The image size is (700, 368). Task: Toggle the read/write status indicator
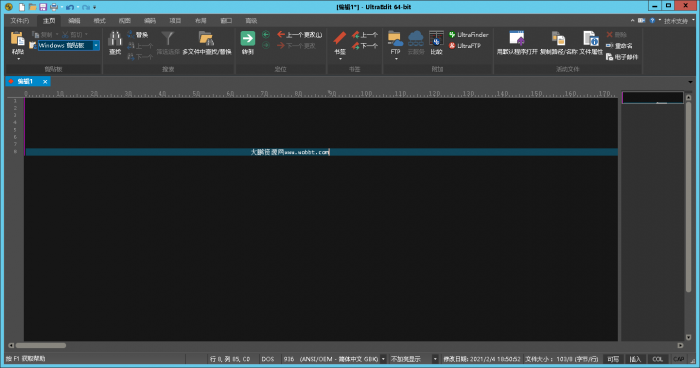pyautogui.click(x=613, y=359)
